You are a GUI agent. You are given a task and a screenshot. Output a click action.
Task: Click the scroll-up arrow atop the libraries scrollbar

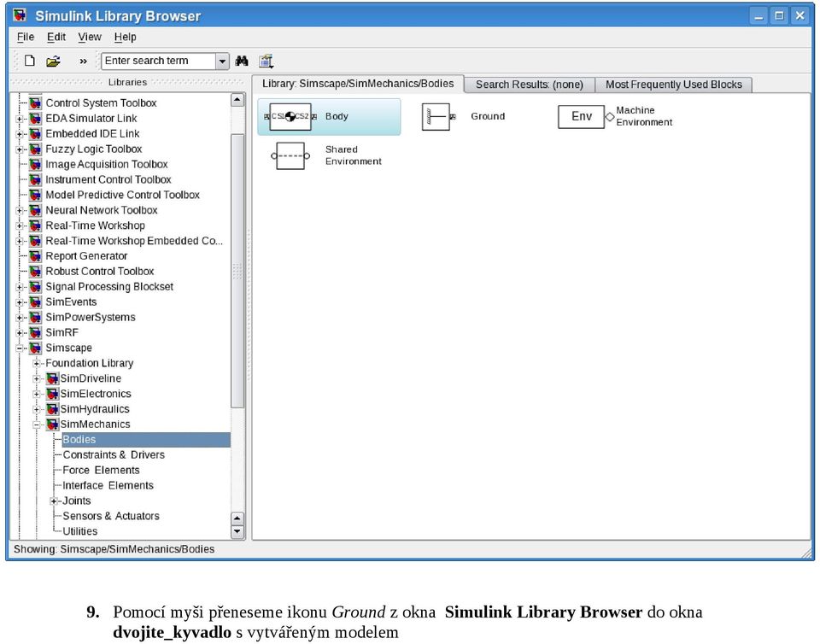[237, 100]
